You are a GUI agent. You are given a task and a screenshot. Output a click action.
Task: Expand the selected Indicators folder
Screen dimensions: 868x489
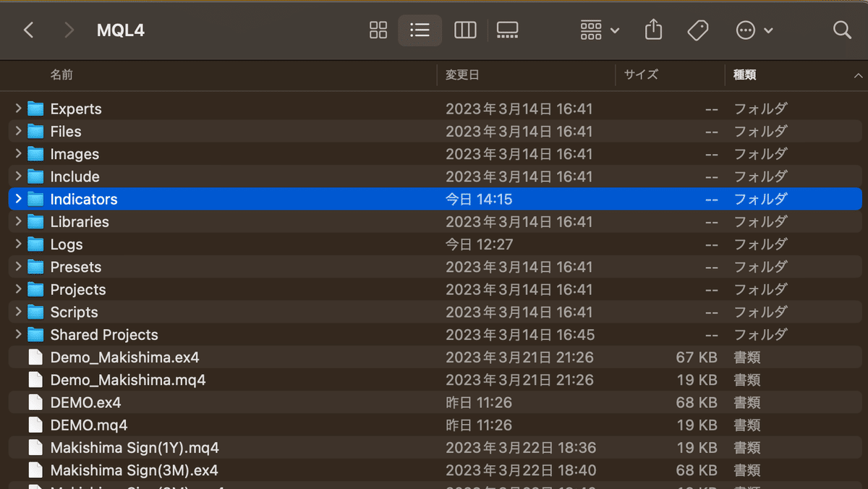18,199
